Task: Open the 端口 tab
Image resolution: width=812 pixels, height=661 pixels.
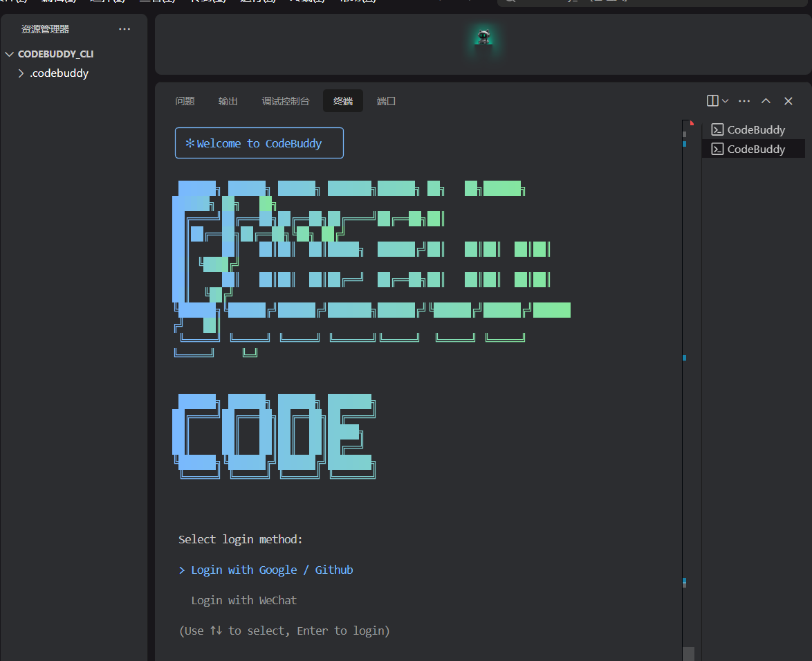Action: tap(386, 101)
